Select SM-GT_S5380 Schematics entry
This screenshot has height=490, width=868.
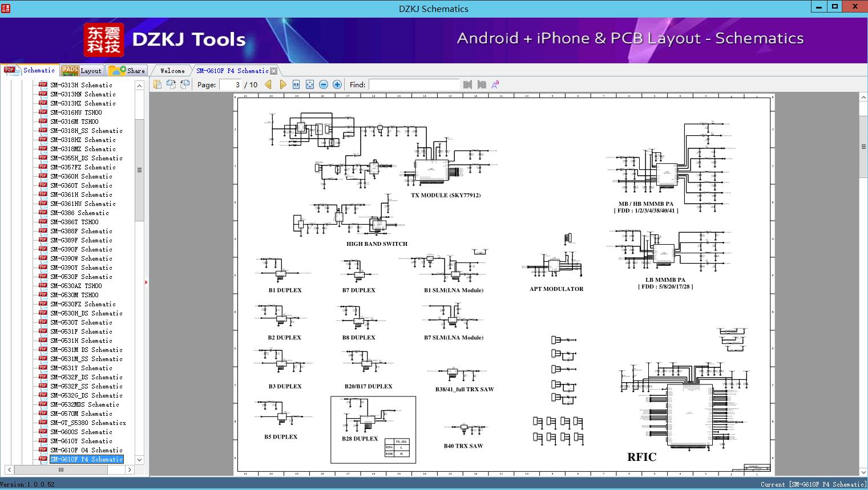(88, 423)
